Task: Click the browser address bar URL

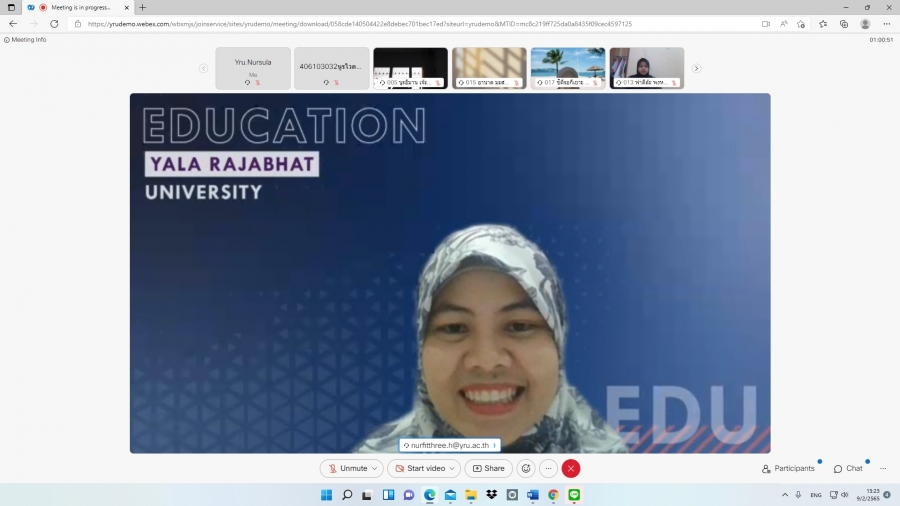Action: point(360,23)
